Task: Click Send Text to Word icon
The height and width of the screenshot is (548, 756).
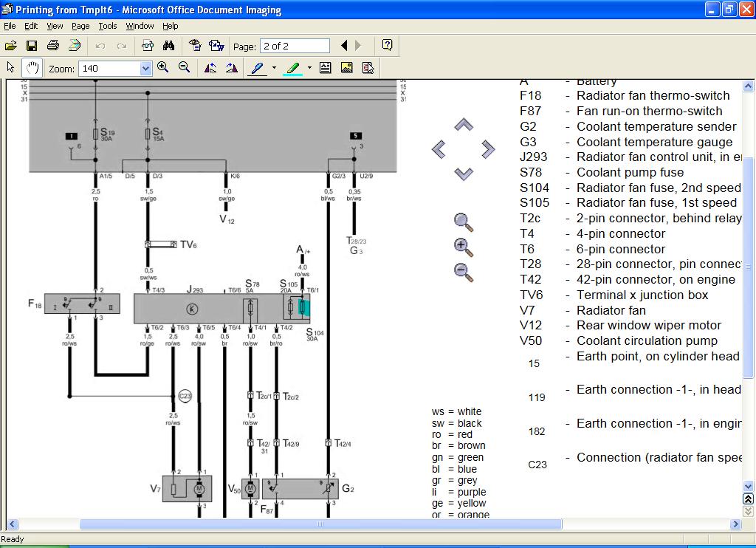Action: pos(216,46)
